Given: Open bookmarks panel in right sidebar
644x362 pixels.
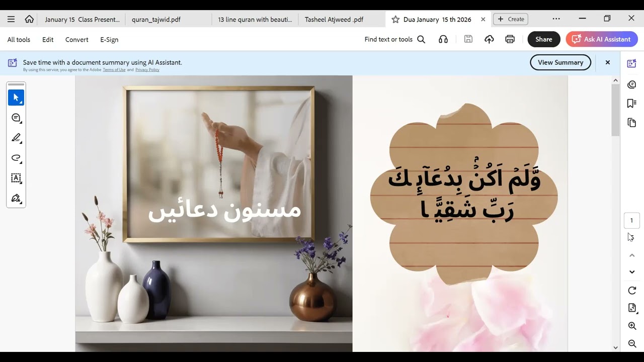Looking at the screenshot, I should [x=632, y=103].
